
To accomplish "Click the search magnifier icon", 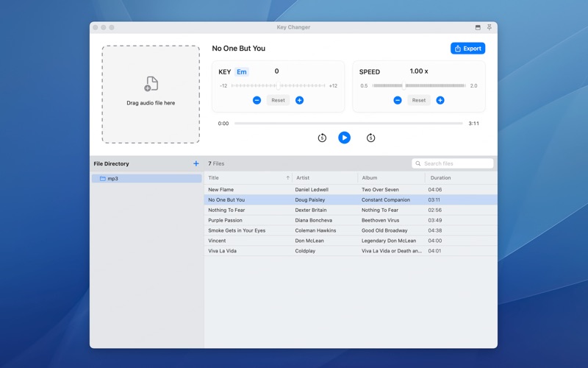I will coord(417,163).
